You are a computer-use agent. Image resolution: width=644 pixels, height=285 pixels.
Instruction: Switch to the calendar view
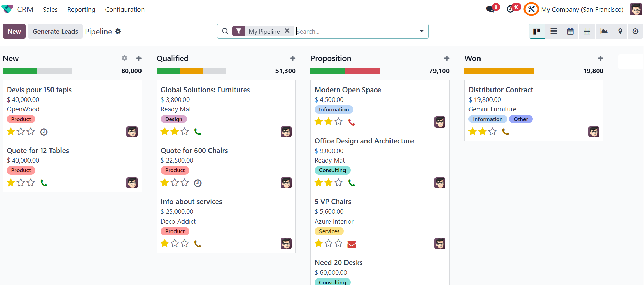(x=570, y=31)
